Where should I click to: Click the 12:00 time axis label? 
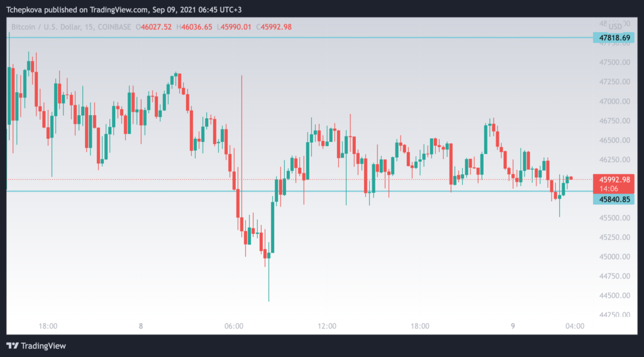[327, 326]
